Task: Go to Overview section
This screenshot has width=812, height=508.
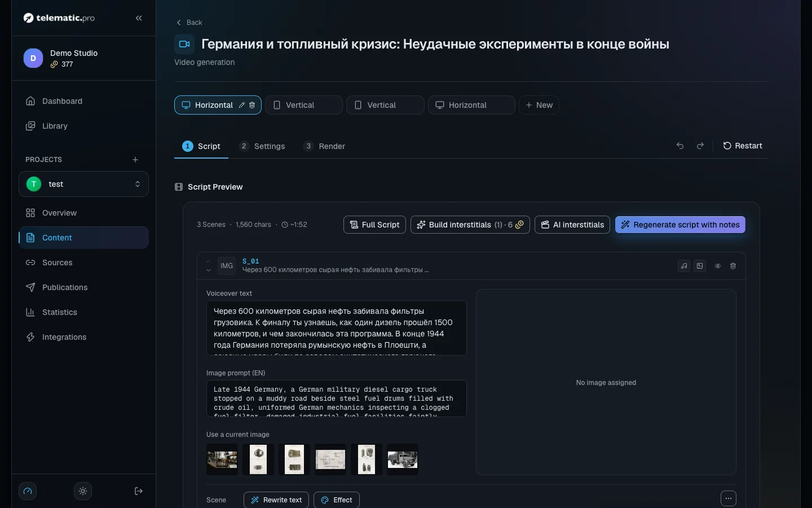Action: 83,213
